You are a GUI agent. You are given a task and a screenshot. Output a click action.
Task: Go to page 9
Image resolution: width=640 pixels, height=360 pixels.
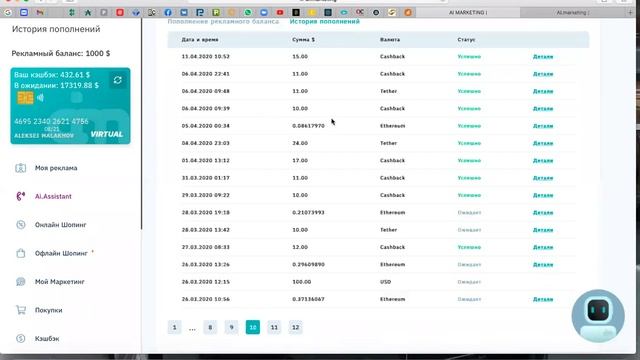coord(231,327)
